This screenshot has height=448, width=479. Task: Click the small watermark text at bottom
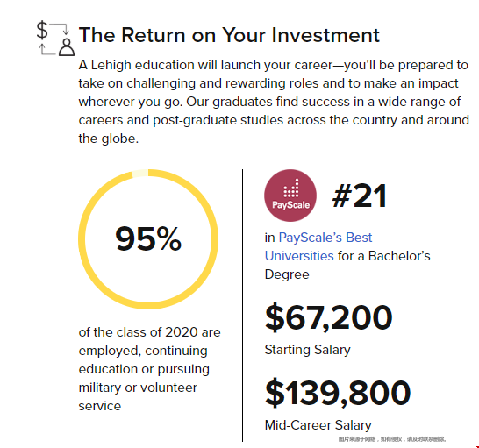392,439
